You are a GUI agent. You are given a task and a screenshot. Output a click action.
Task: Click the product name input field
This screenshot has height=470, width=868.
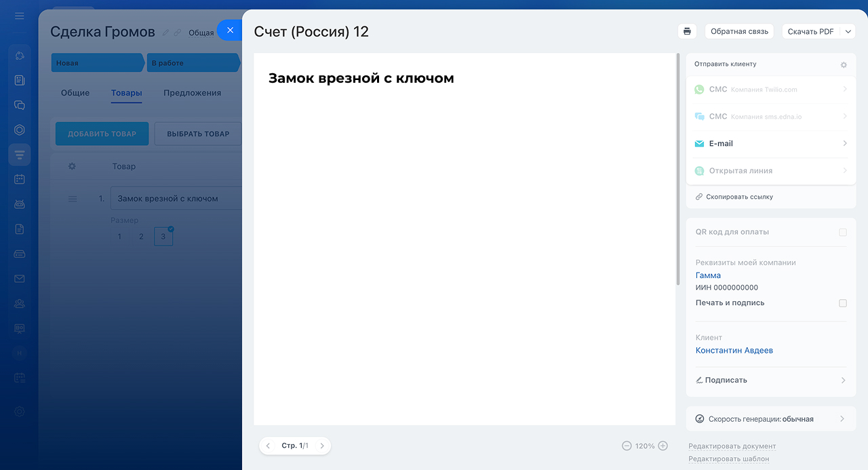tap(176, 199)
